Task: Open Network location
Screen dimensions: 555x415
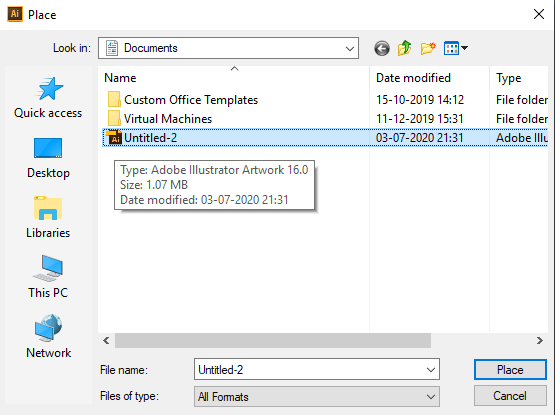Action: click(x=48, y=336)
